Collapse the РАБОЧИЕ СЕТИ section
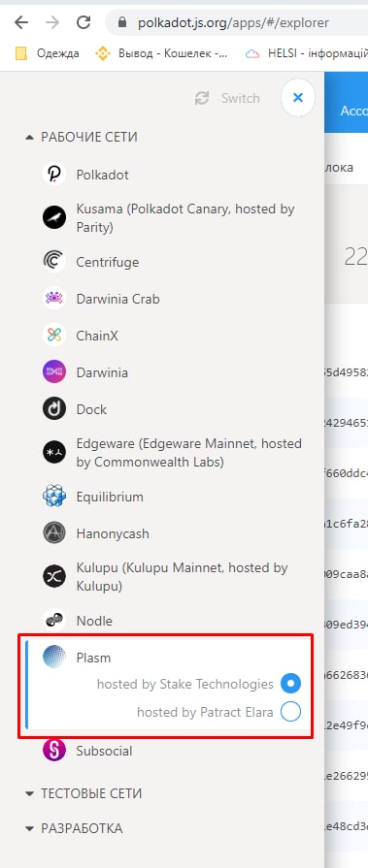Viewport: 368px width, 868px height. pos(82,137)
